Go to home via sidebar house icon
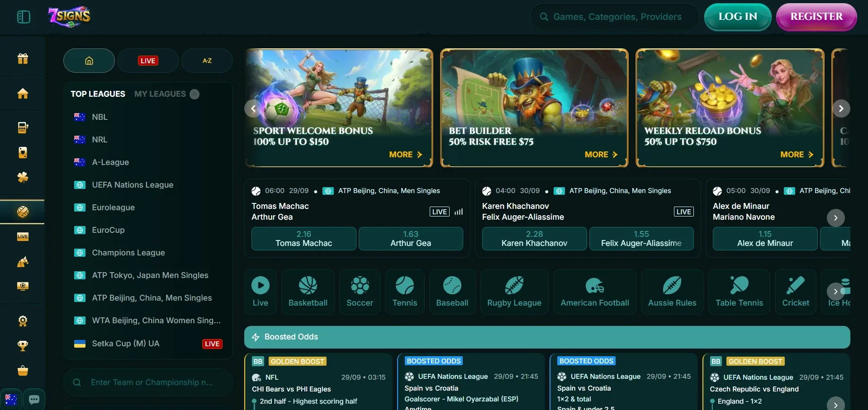 pyautogui.click(x=23, y=93)
